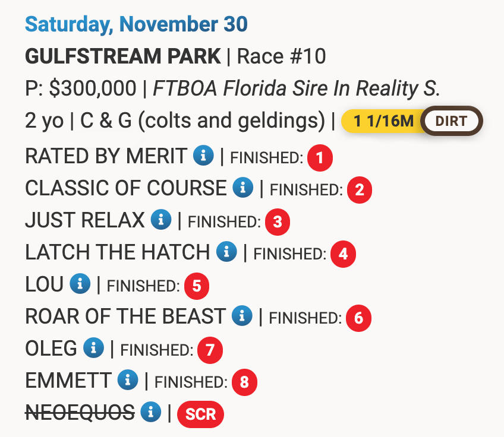This screenshot has height=437, width=504.
Task: Click the info icon next to Lou
Action: 80,284
